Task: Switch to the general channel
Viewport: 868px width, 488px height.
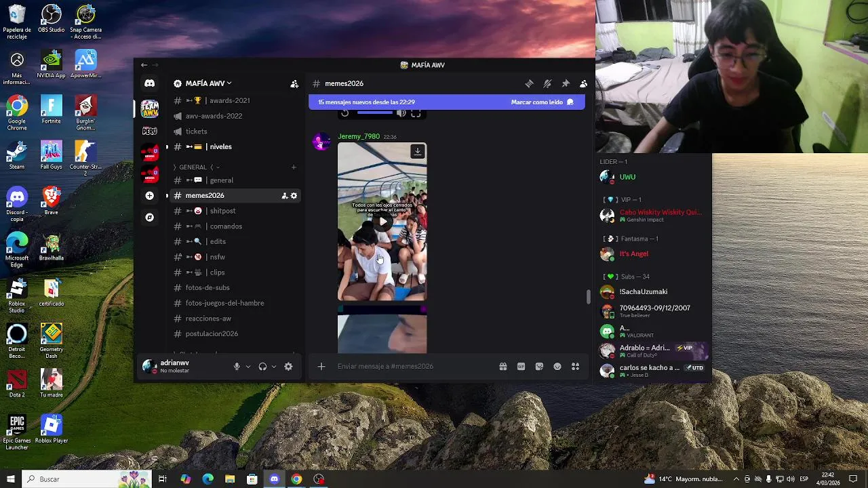Action: (234, 180)
